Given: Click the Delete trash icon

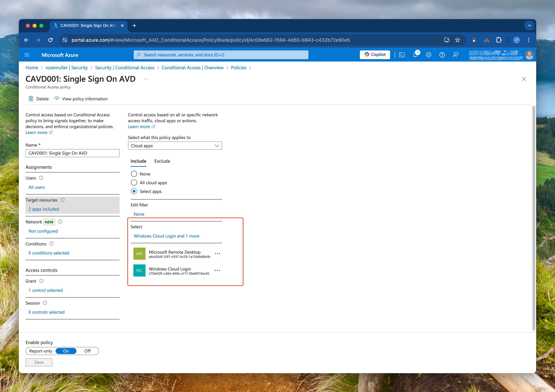Looking at the screenshot, I should [x=31, y=99].
